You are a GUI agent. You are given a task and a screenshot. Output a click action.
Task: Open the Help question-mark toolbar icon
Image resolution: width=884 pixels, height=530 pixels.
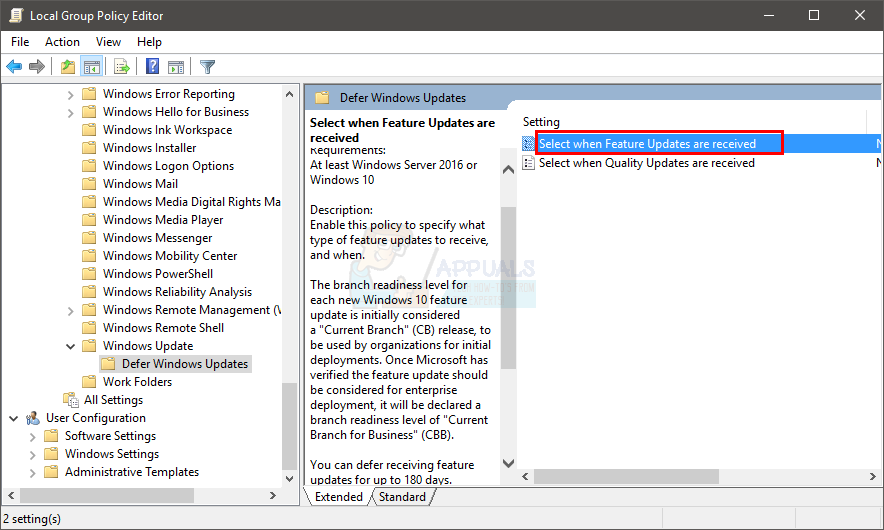point(152,67)
